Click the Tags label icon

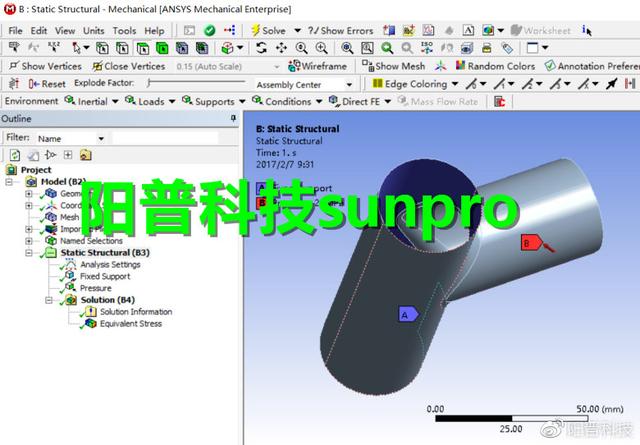click(x=507, y=48)
